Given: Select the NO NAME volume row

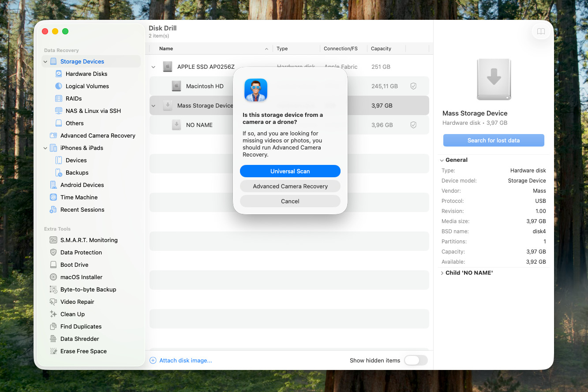Looking at the screenshot, I should tap(289, 125).
